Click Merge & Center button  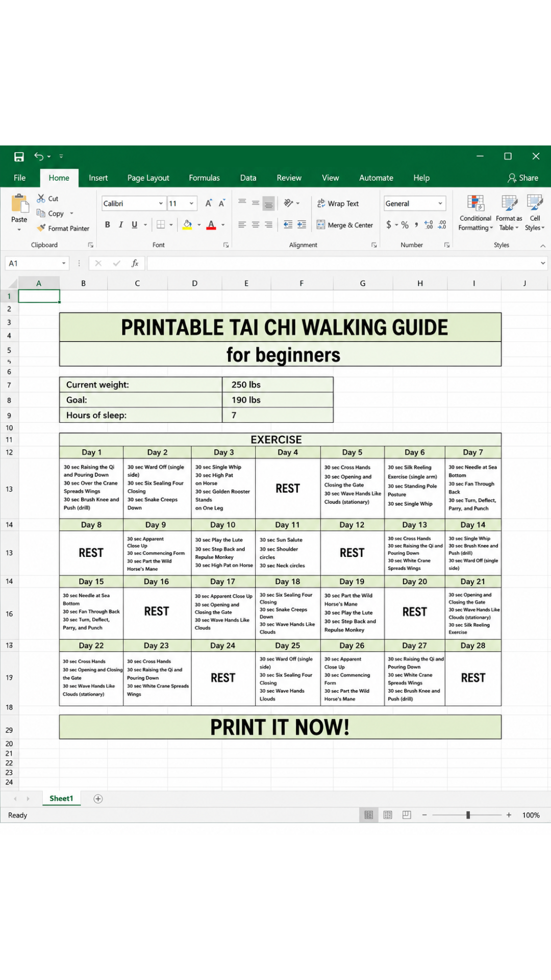point(345,225)
